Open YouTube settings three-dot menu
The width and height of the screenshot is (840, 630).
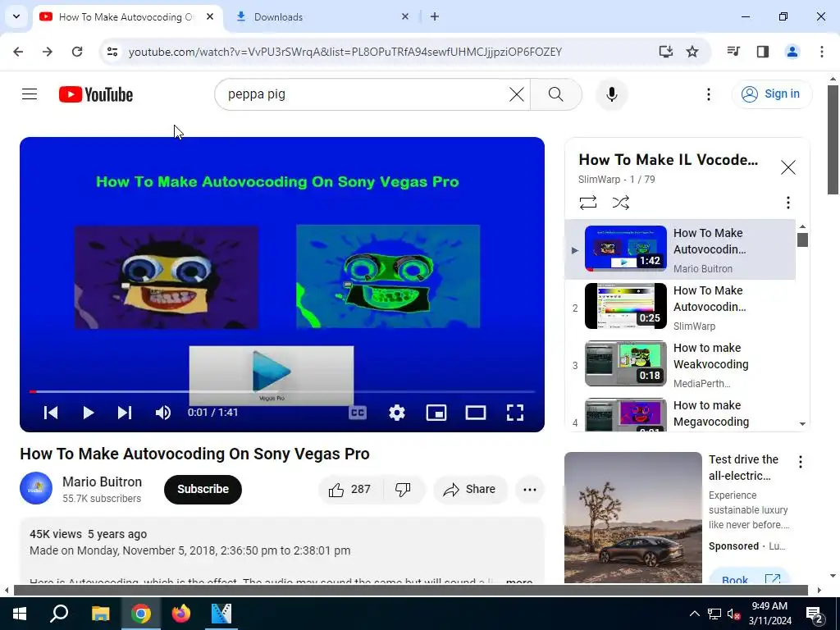[708, 94]
